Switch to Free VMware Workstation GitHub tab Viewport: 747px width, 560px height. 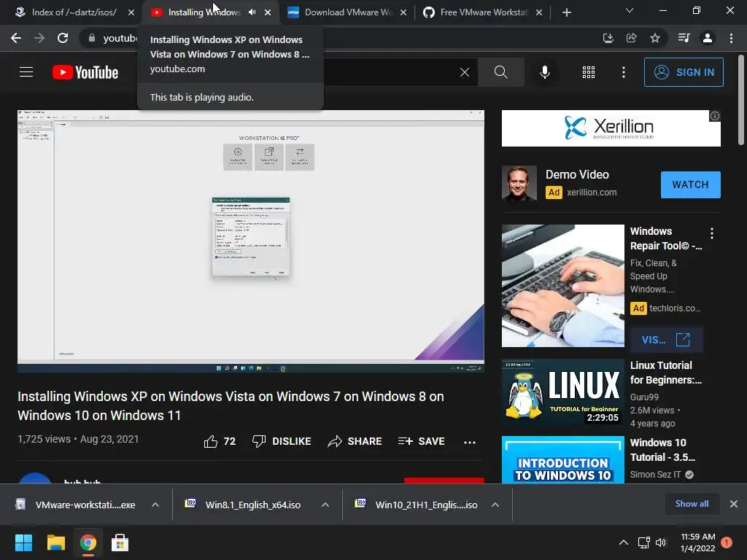point(484,12)
